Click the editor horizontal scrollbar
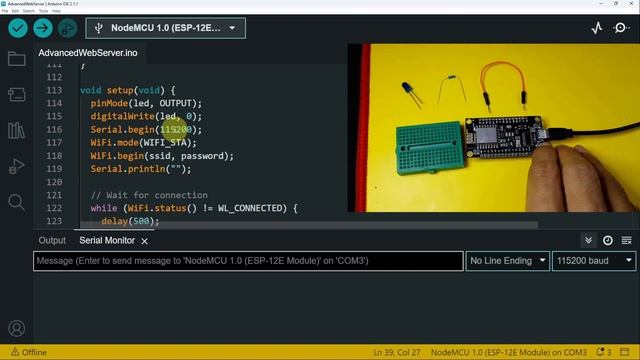The height and width of the screenshot is (360, 640). [309, 225]
